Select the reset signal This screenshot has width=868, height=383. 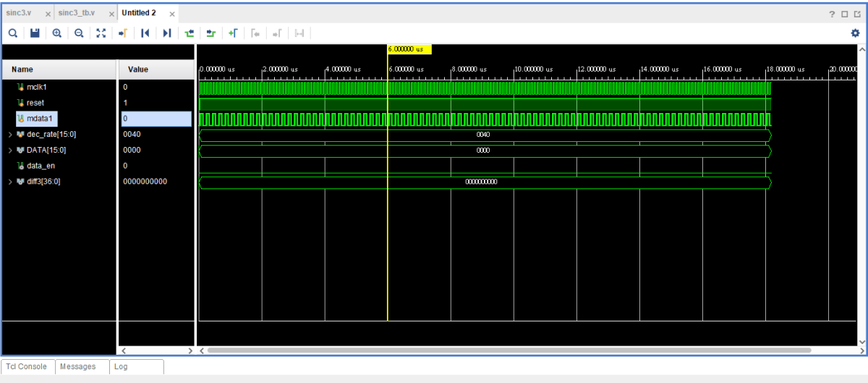(x=35, y=103)
